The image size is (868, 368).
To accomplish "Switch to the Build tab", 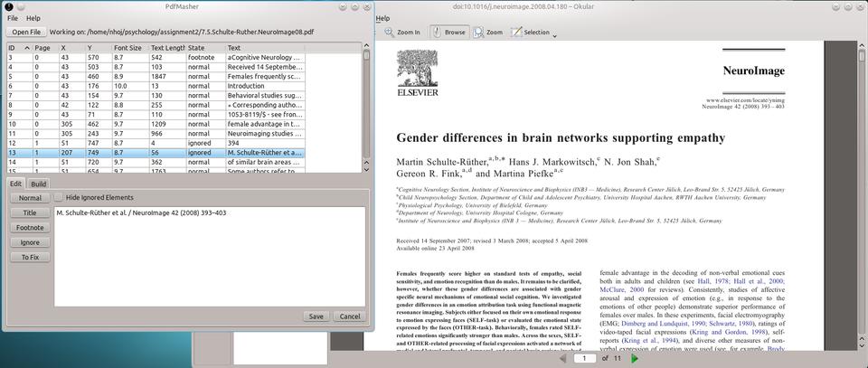I will tap(39, 183).
